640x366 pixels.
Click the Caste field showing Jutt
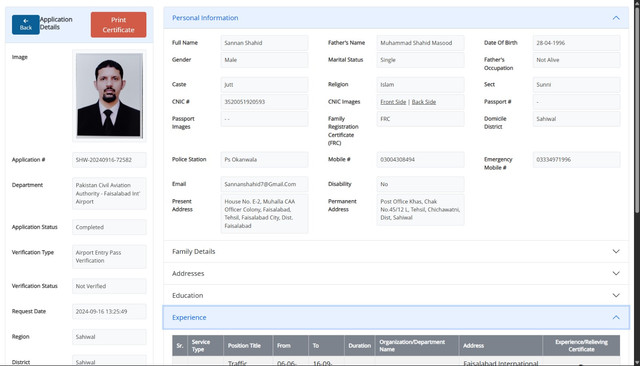pyautogui.click(x=264, y=84)
